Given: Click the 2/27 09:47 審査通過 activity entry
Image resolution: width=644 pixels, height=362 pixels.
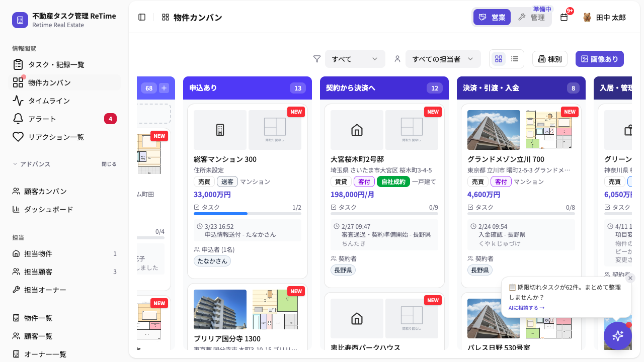Looking at the screenshot, I should pyautogui.click(x=384, y=235).
